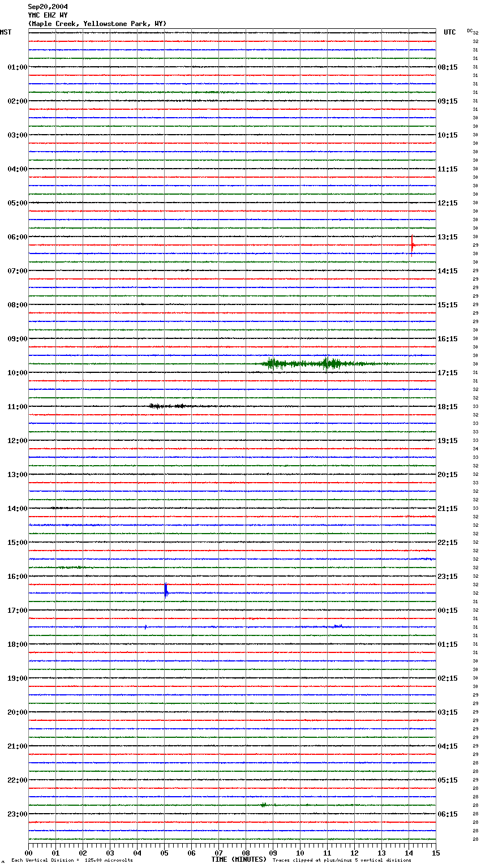Screen dimensions: 481x868
Task: Click minute 11 on the time axis
Action: pos(327,853)
